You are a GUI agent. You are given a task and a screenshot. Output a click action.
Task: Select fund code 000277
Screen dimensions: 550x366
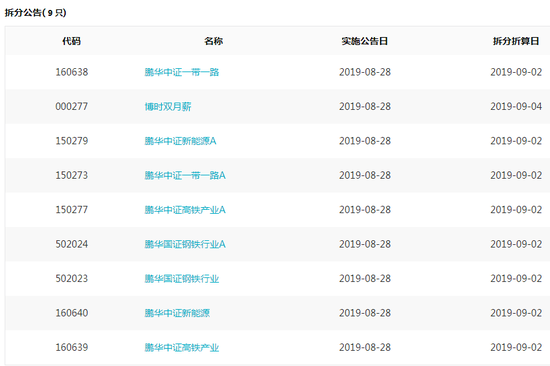point(72,107)
